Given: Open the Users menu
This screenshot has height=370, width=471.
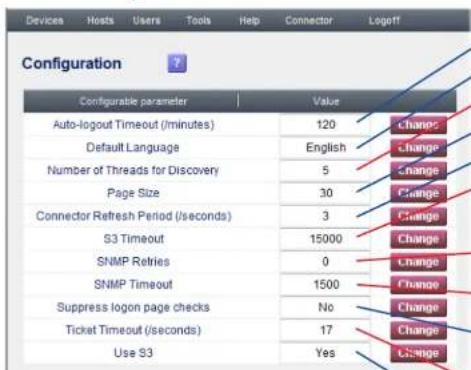Looking at the screenshot, I should point(146,21).
